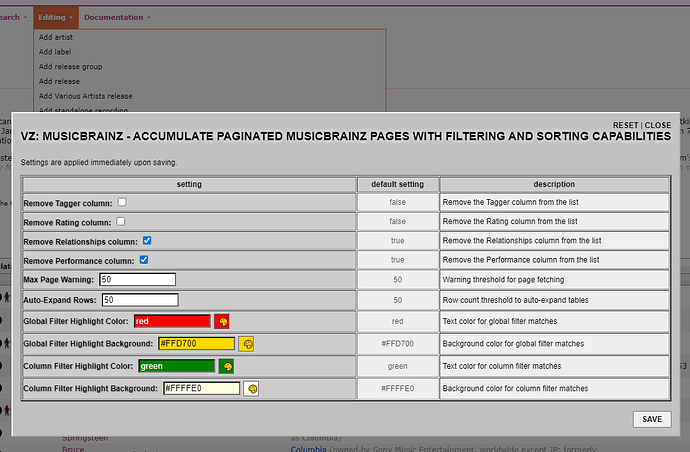Enable the Remove Tagger column checkbox
690x452 pixels.
pos(122,202)
